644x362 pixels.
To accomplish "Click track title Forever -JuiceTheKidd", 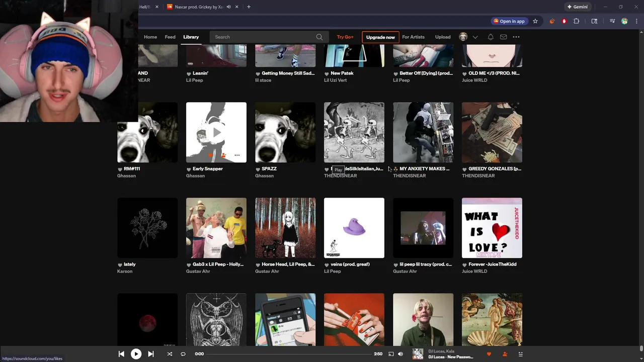I will [x=493, y=264].
